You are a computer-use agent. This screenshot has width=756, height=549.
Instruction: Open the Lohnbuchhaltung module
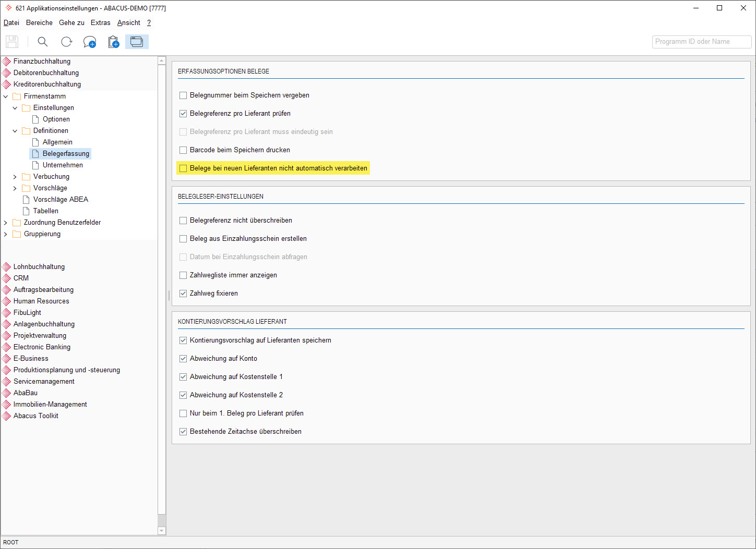coord(39,267)
